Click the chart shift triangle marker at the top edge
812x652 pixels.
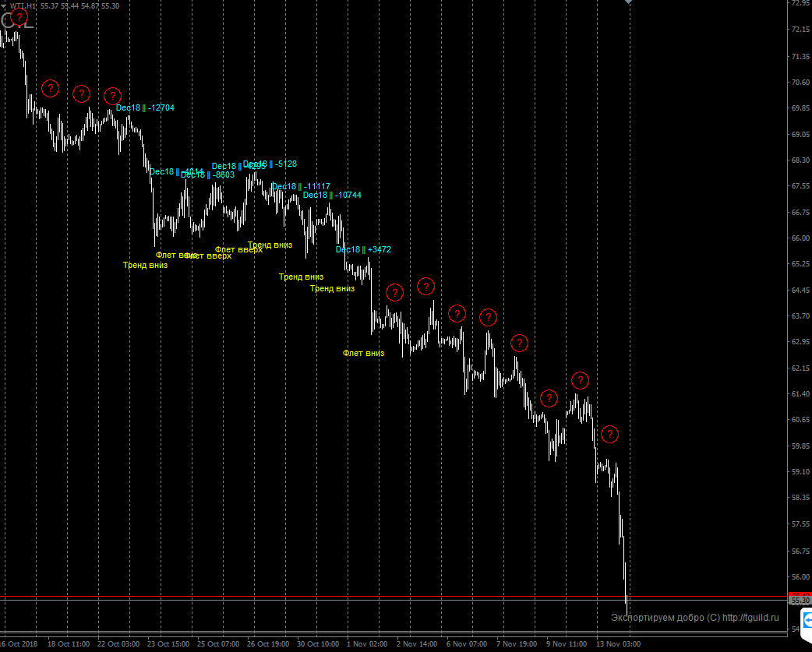tap(628, 2)
